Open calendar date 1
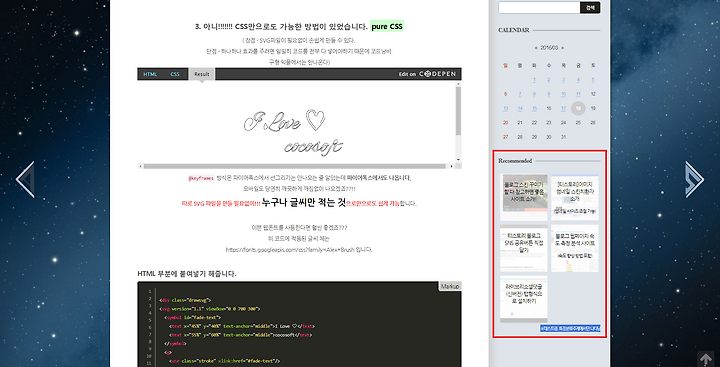Screen dimensions: 720x367 point(534,80)
